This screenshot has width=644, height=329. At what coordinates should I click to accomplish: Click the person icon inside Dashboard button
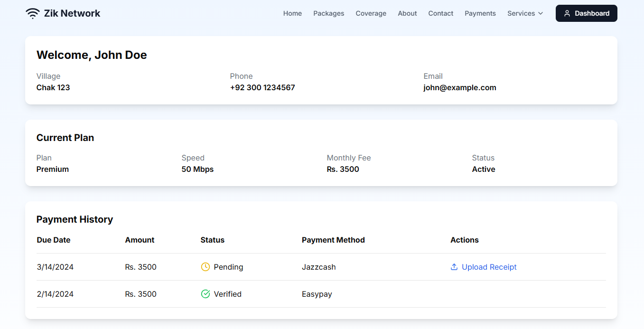point(568,13)
